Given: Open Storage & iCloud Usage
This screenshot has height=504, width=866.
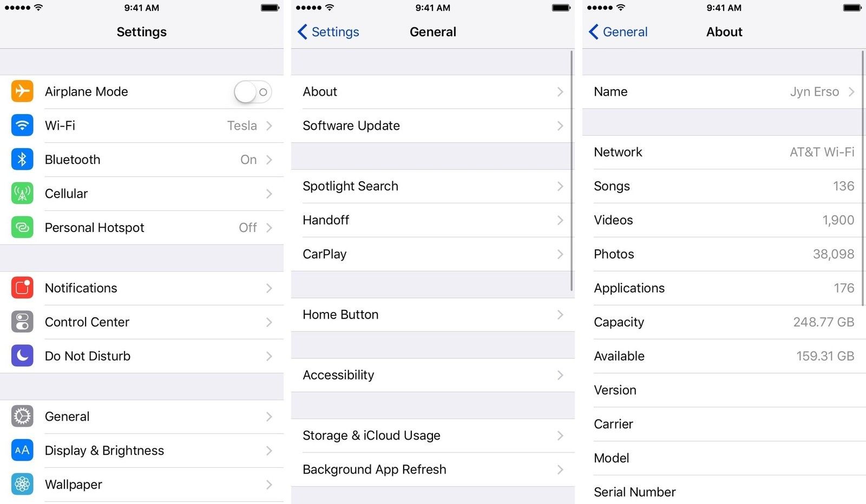Looking at the screenshot, I should pos(433,435).
